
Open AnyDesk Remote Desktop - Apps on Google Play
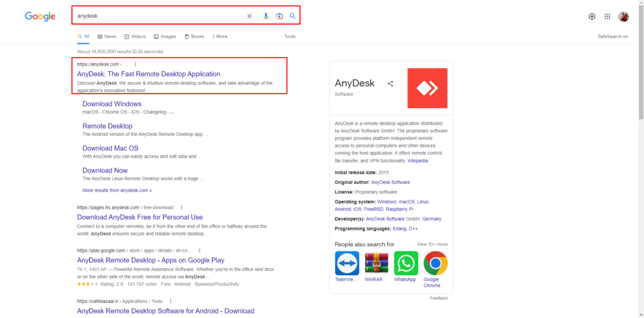tap(151, 260)
